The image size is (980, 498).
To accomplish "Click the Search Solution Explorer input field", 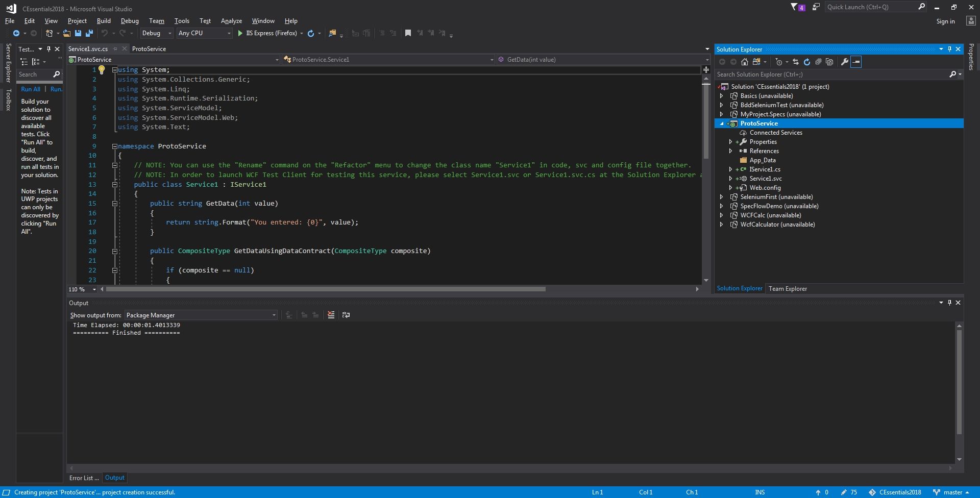I will click(x=831, y=74).
